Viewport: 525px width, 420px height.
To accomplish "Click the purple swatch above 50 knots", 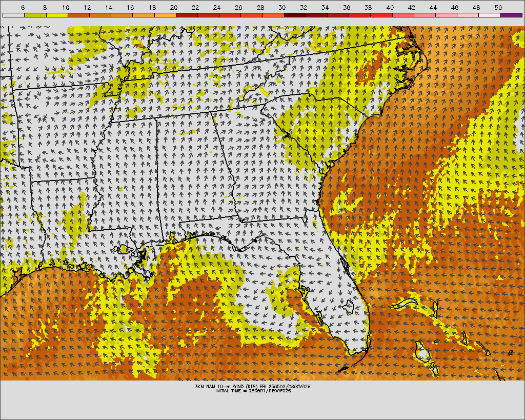I will [512, 15].
